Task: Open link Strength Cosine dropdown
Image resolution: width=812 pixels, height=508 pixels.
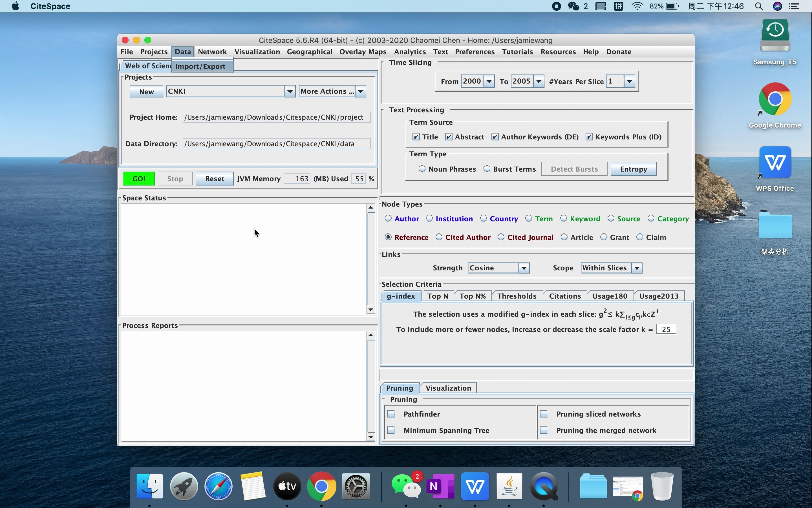Action: (x=524, y=268)
